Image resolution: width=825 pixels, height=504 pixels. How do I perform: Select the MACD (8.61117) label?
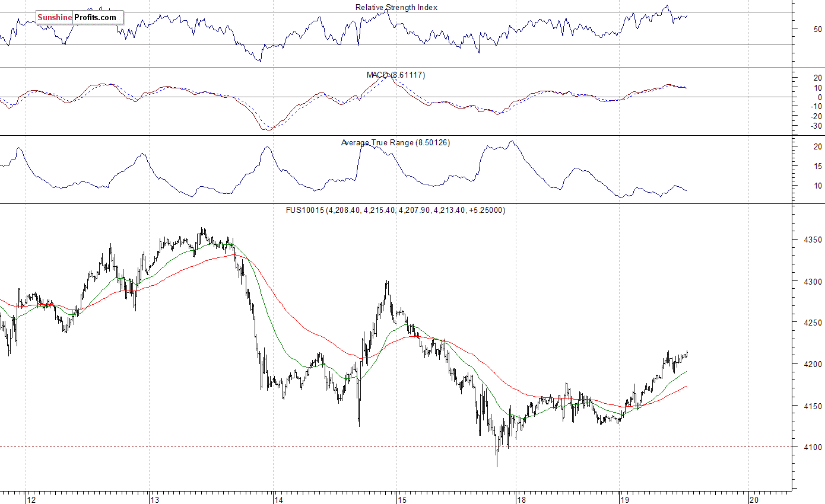[396, 75]
